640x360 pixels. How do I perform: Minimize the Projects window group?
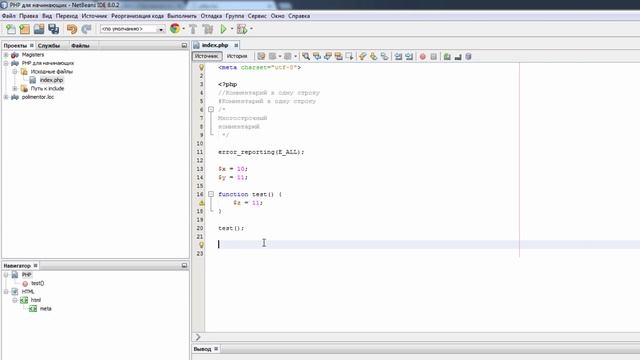pyautogui.click(x=184, y=46)
